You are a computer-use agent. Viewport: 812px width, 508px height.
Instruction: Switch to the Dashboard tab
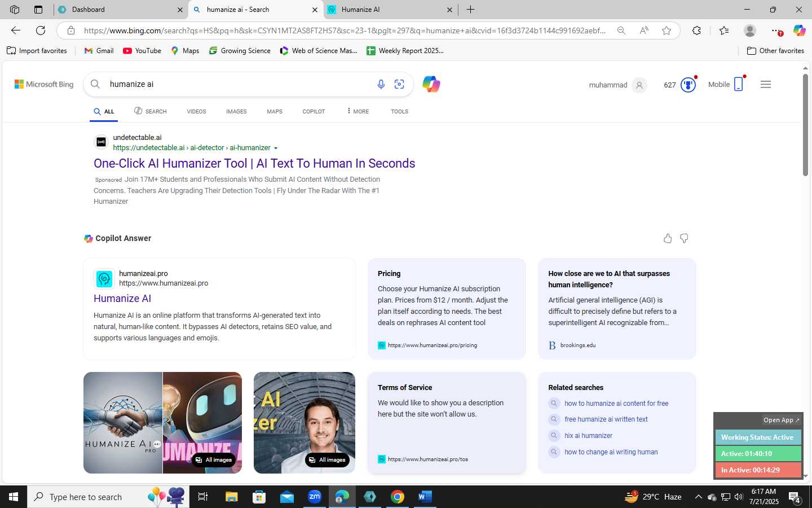[x=121, y=10]
